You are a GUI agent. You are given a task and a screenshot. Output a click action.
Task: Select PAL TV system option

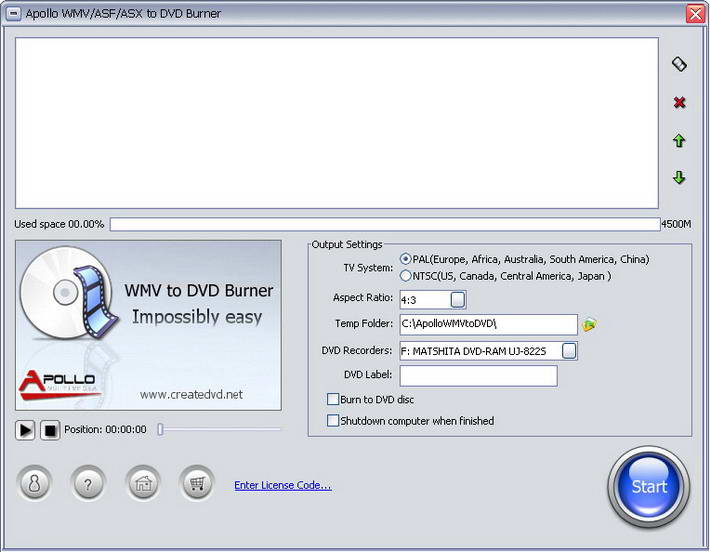pos(405,259)
